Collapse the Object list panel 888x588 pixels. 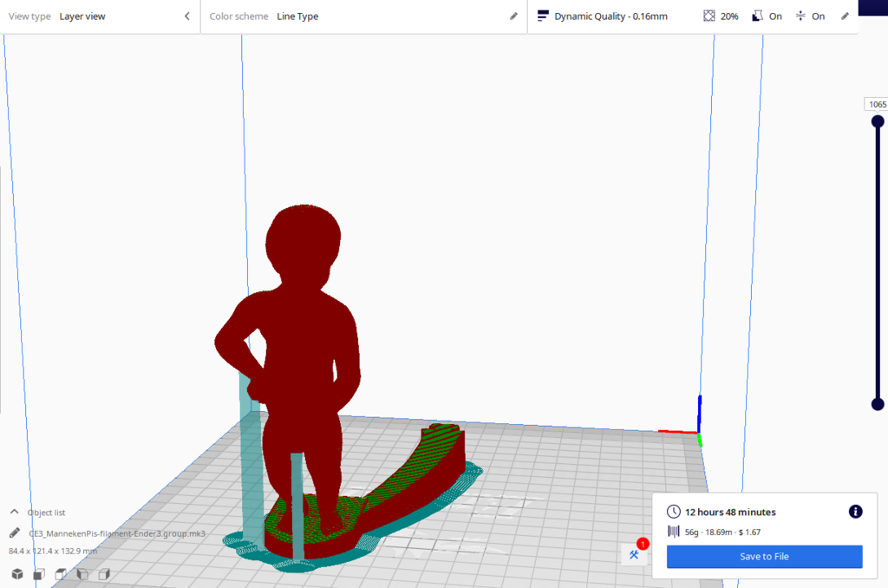click(x=15, y=513)
